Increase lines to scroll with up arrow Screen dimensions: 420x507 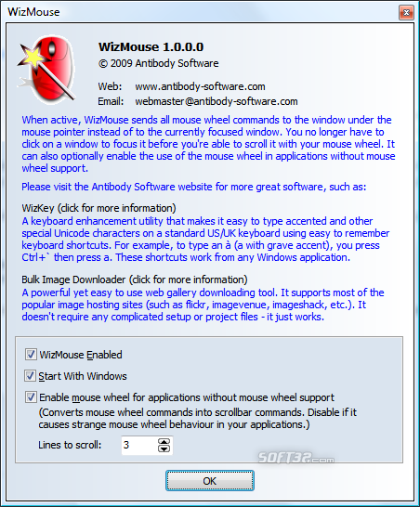point(164,442)
